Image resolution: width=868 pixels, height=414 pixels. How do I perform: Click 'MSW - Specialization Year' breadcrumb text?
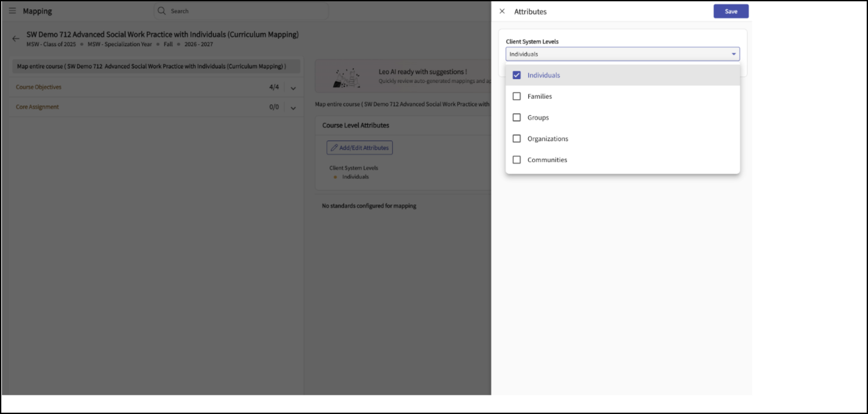pos(120,44)
